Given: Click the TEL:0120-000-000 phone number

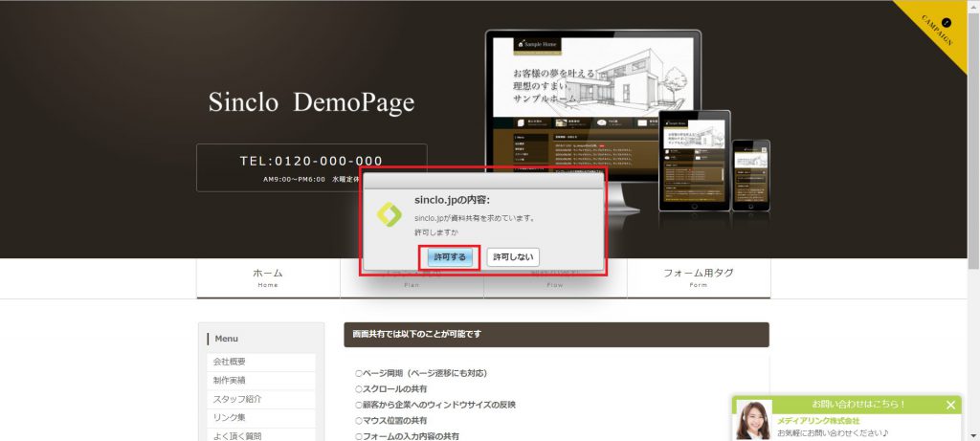Looking at the screenshot, I should [311, 161].
